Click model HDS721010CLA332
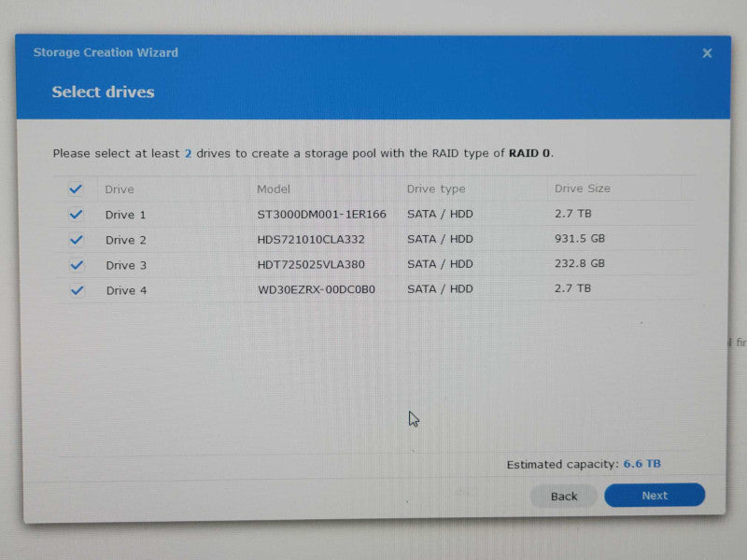 [311, 240]
